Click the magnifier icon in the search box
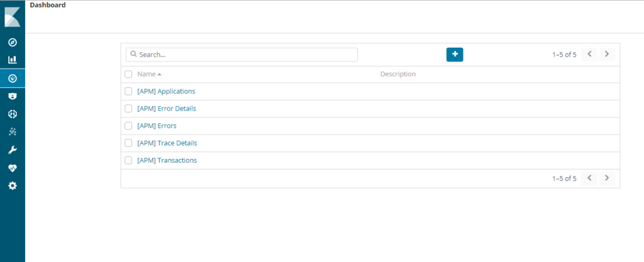 pyautogui.click(x=133, y=54)
